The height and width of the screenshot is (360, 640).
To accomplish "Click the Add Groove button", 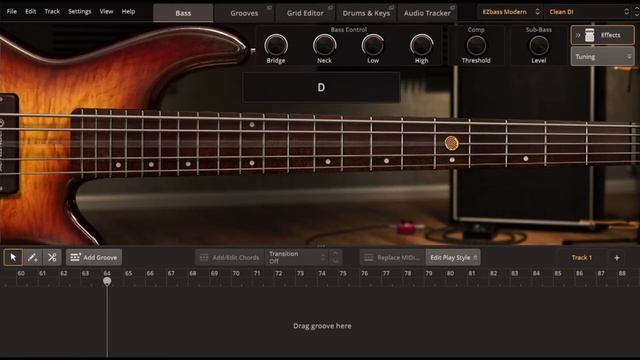I will (x=94, y=258).
